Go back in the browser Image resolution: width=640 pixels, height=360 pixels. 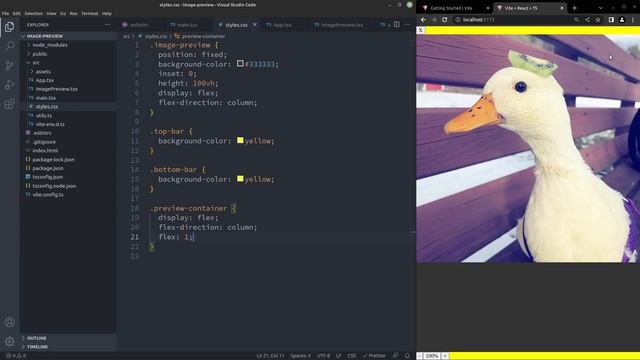coord(423,19)
